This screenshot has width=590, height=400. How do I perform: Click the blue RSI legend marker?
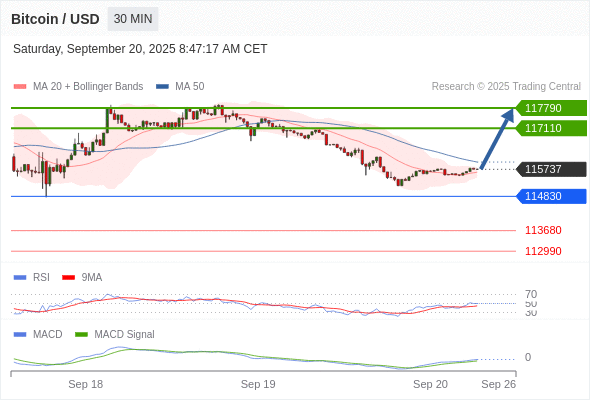(x=20, y=278)
